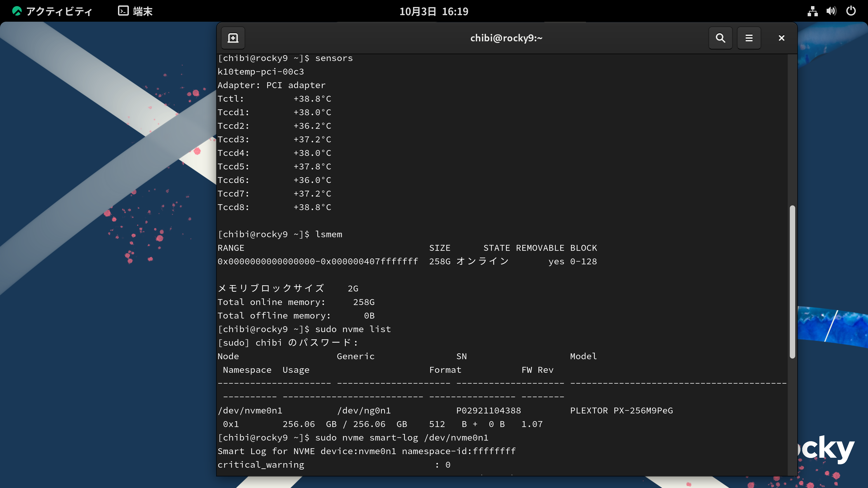The height and width of the screenshot is (488, 868).
Task: Click the chibi@rocky9 window title
Action: (x=506, y=38)
